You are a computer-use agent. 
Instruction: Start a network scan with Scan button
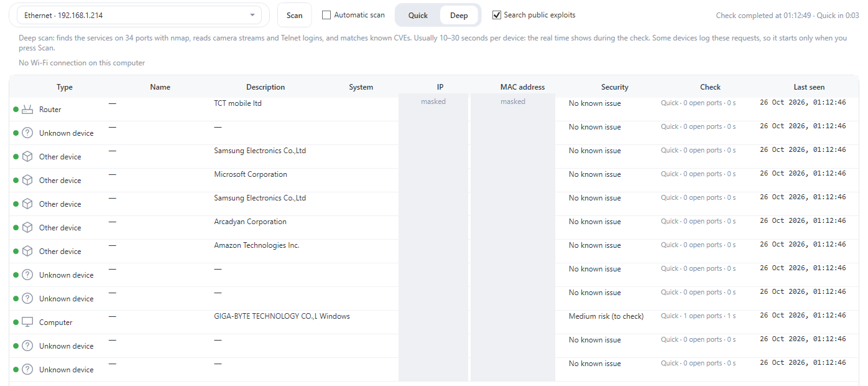(295, 16)
